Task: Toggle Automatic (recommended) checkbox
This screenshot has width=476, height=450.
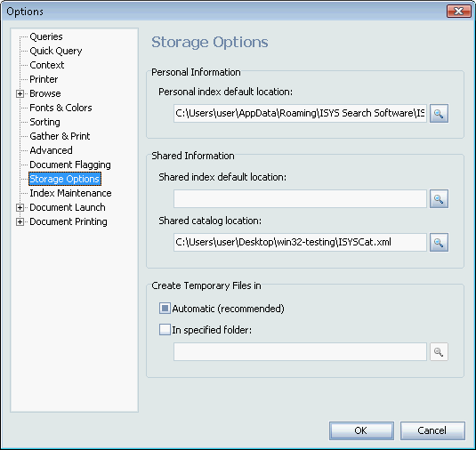Action: (x=165, y=309)
